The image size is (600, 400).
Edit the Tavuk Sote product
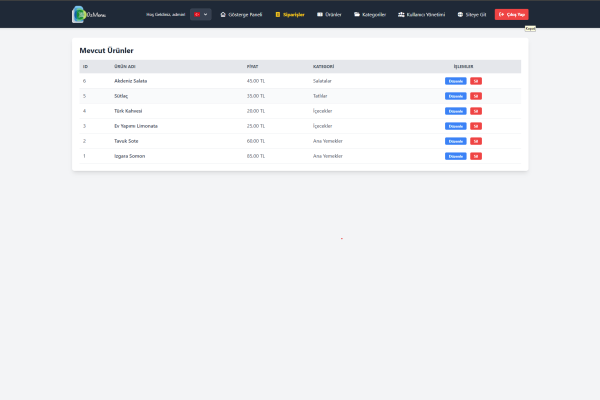[455, 141]
